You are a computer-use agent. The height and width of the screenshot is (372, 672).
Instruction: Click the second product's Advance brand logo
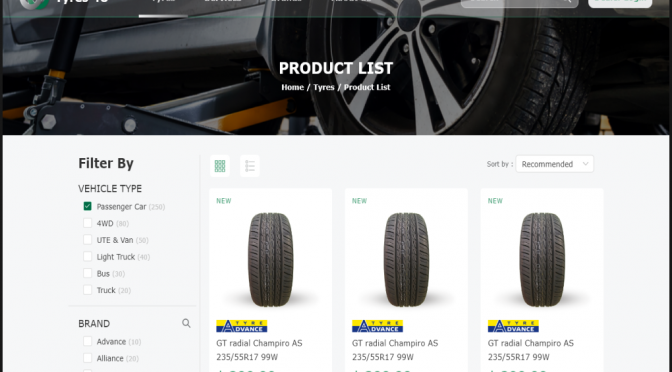tap(377, 326)
